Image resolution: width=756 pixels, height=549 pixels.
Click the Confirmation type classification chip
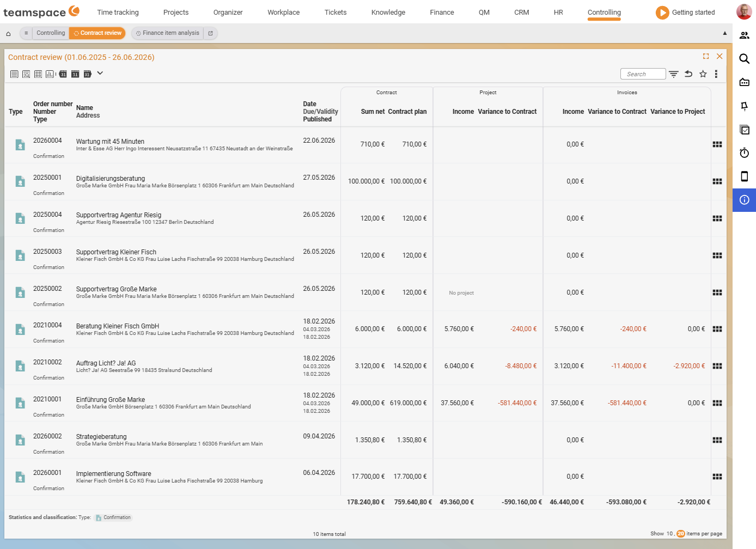pyautogui.click(x=113, y=517)
